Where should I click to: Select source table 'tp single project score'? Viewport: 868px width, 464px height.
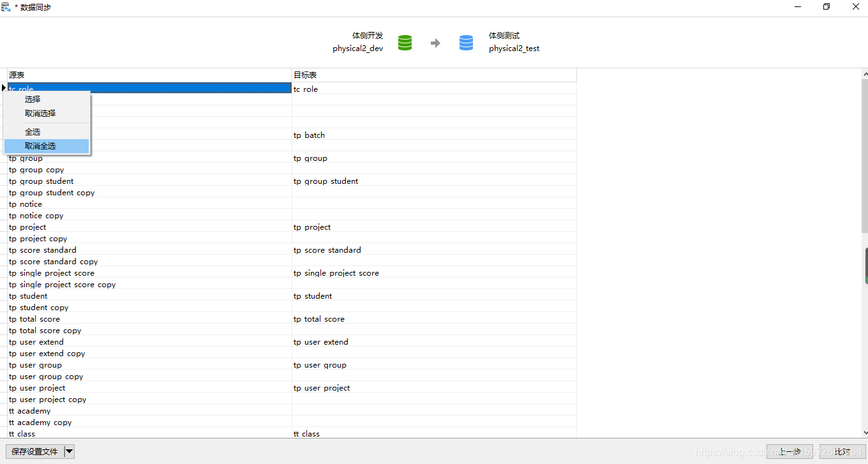[149, 273]
